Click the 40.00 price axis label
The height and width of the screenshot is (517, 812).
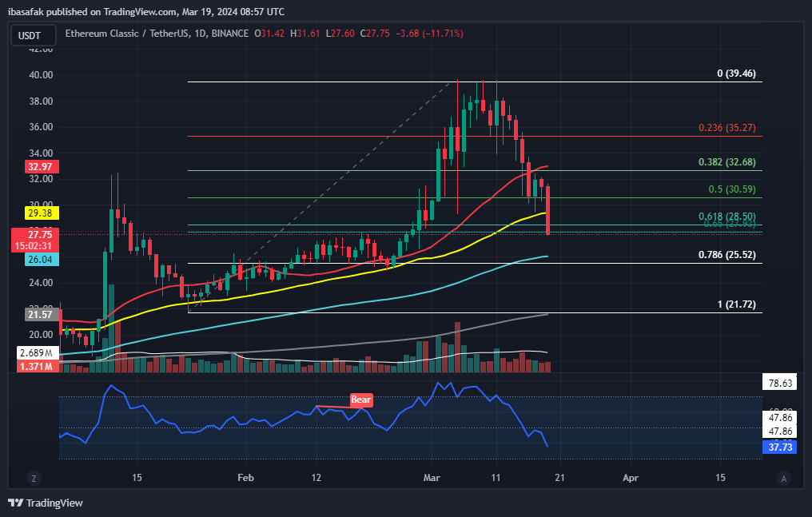[x=41, y=75]
